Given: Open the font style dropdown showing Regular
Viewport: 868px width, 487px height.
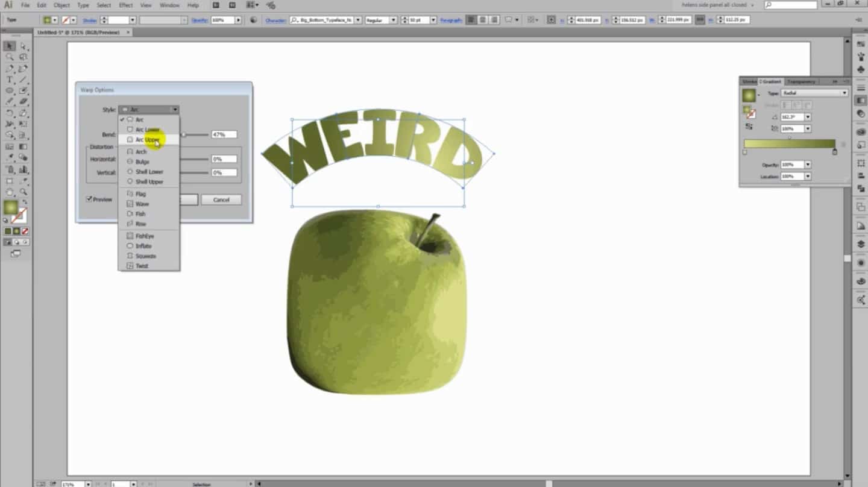Looking at the screenshot, I should [381, 20].
